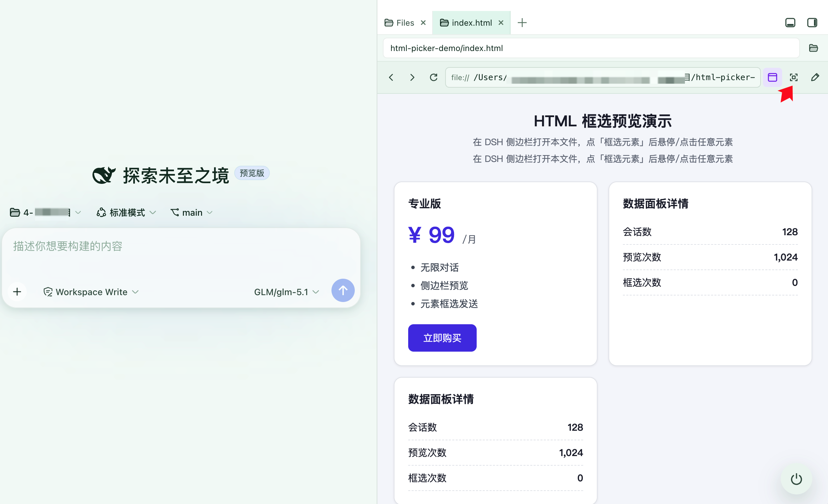Screen dimensions: 828x504
Task: Click the file:// URL address bar
Action: [x=603, y=77]
